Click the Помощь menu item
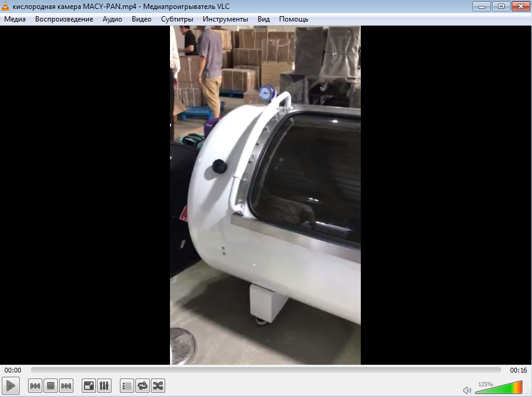The image size is (532, 397). point(293,19)
